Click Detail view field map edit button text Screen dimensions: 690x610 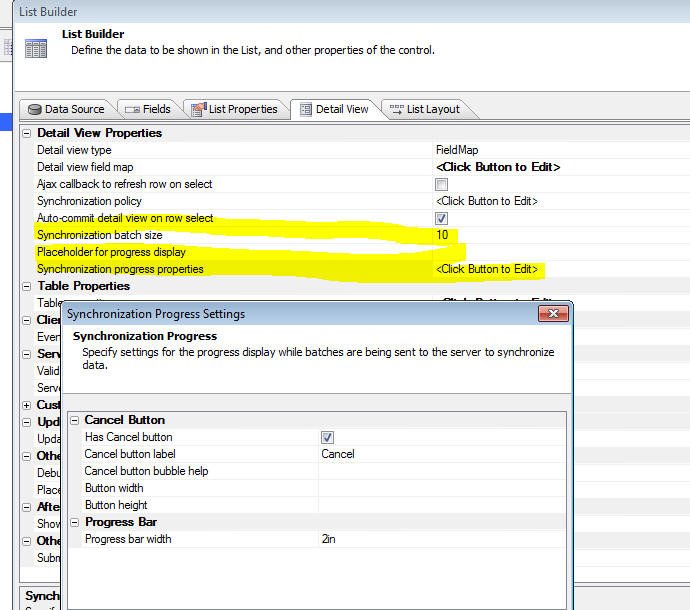coord(498,167)
